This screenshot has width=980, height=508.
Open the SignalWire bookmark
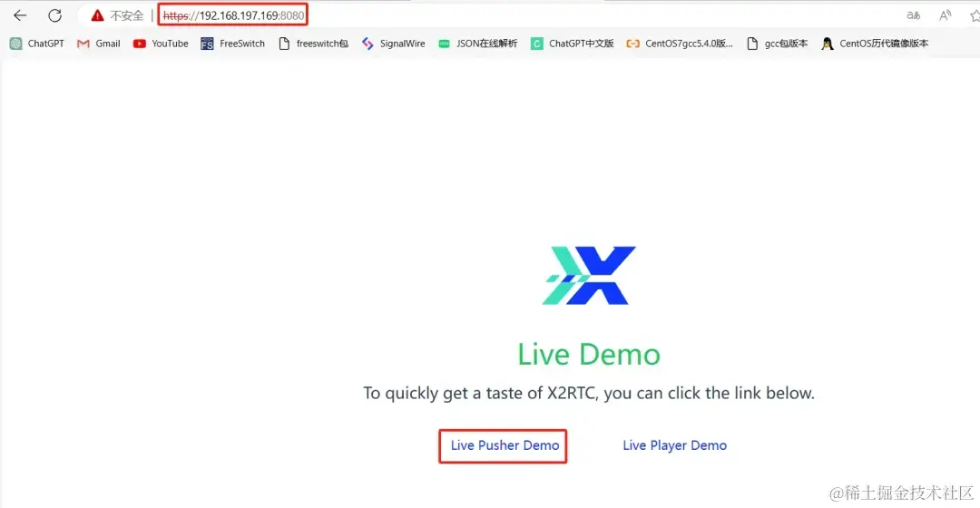[x=393, y=44]
